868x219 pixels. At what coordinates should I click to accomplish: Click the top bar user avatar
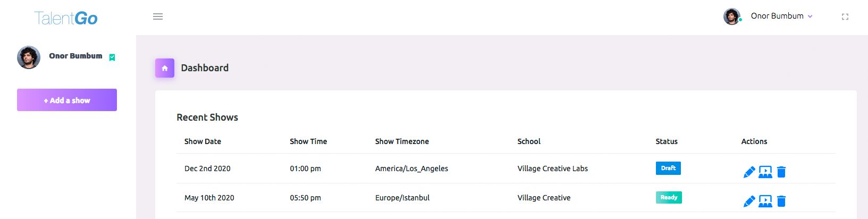732,16
